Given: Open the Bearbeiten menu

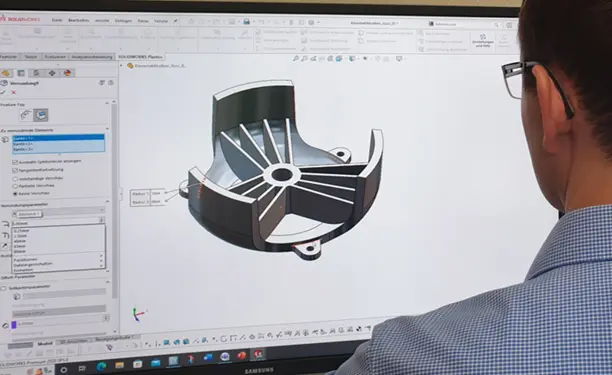Looking at the screenshot, I should click(x=78, y=20).
